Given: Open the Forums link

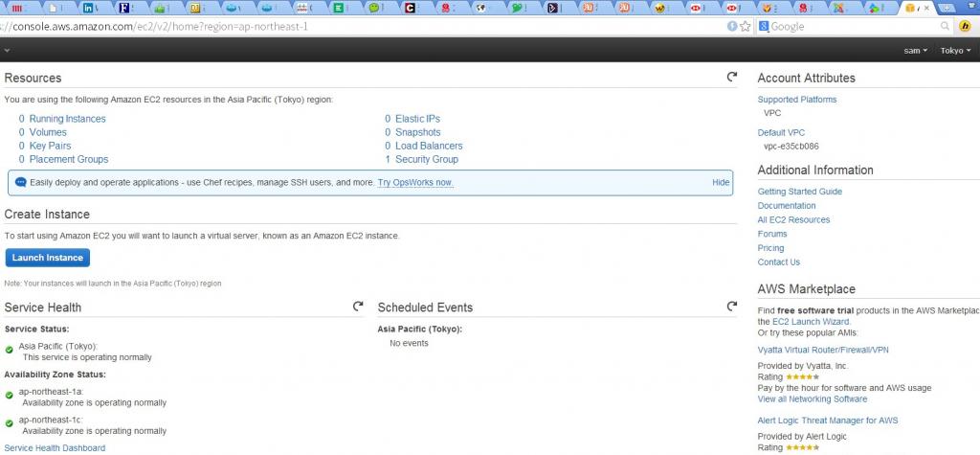Looking at the screenshot, I should (772, 234).
